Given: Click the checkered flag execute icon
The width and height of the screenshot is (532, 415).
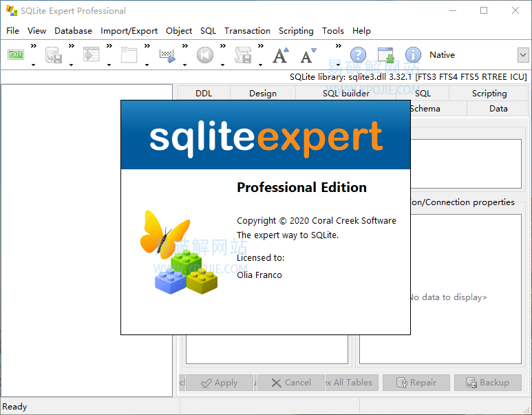Looking at the screenshot, I should (167, 55).
